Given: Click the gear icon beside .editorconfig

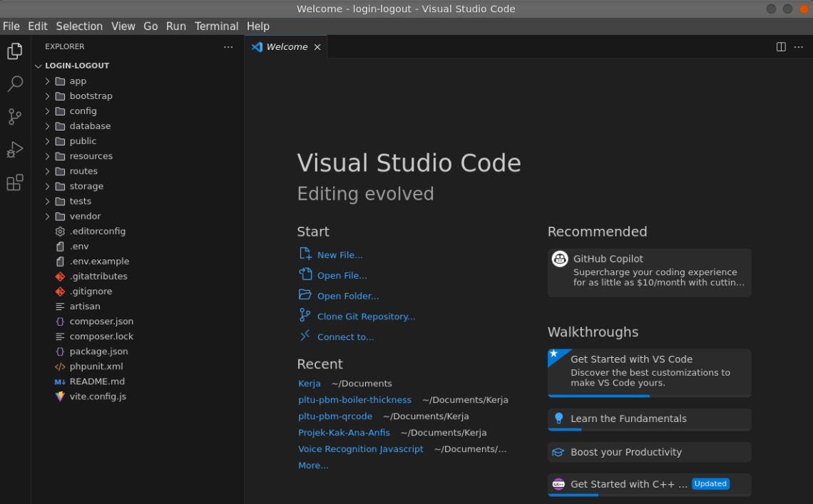Looking at the screenshot, I should click(x=60, y=231).
